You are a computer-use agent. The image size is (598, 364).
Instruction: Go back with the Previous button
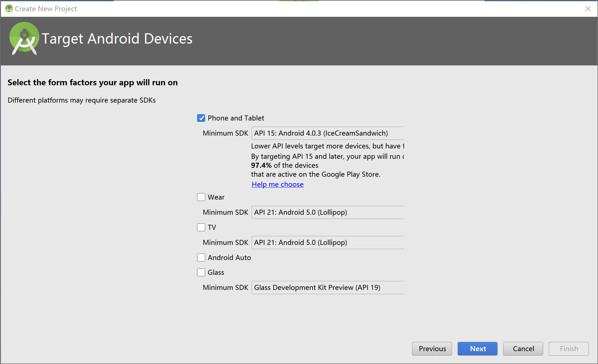432,349
